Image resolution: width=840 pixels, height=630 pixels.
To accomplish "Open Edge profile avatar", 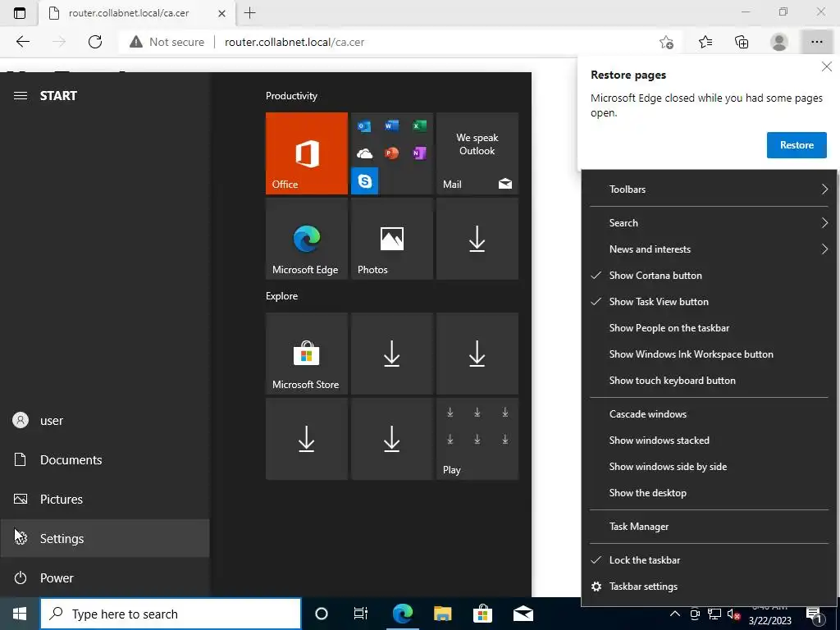I will coord(779,42).
